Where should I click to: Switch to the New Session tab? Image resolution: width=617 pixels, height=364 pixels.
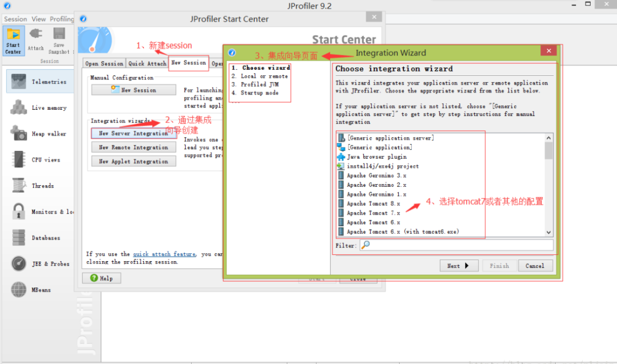(189, 62)
